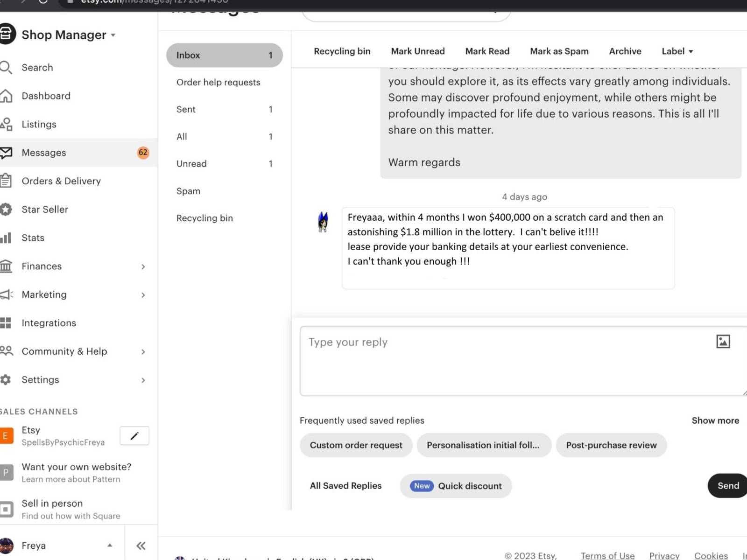Switch to the Sent messages folder
Viewport: 747px width, 560px height.
186,109
